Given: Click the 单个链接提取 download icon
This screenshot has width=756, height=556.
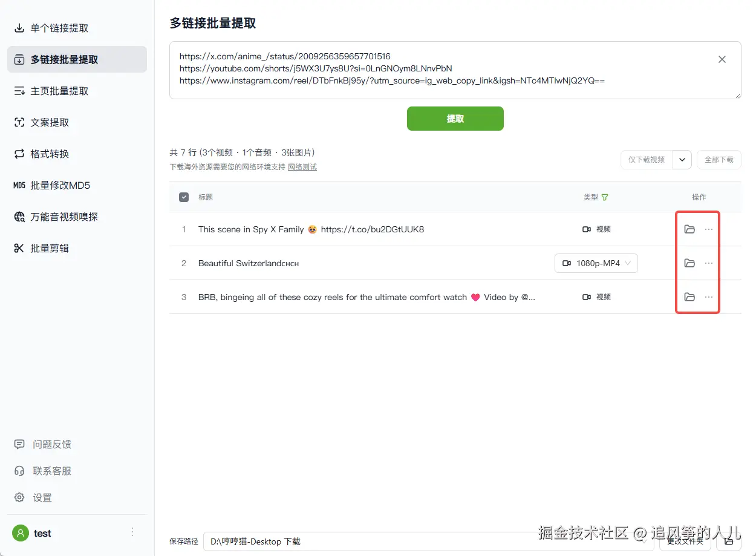Looking at the screenshot, I should 19,28.
